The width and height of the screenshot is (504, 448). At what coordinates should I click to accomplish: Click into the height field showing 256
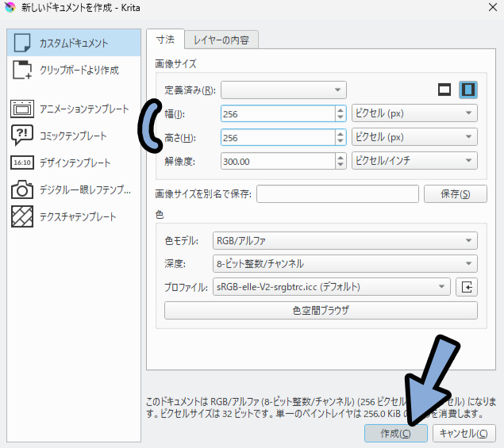278,137
